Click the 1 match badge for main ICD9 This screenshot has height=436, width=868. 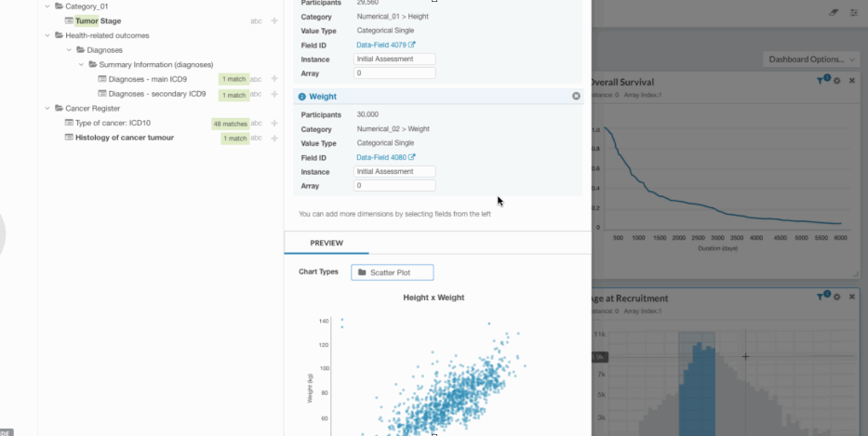point(234,79)
